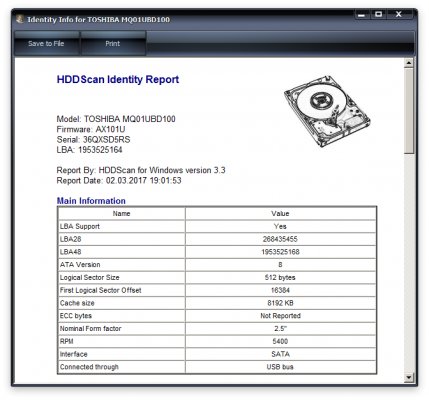429x400 pixels.
Task: Select the Main Information section heading
Action: click(x=91, y=201)
